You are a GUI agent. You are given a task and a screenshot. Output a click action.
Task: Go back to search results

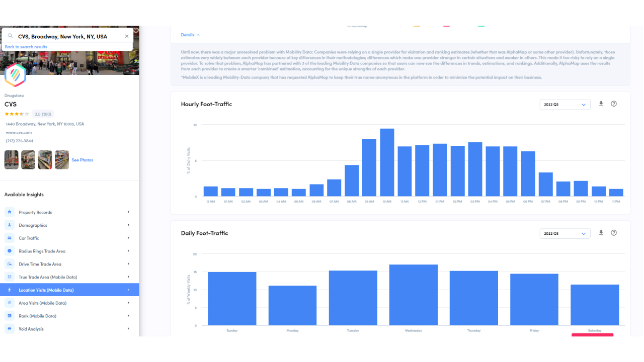click(x=26, y=47)
